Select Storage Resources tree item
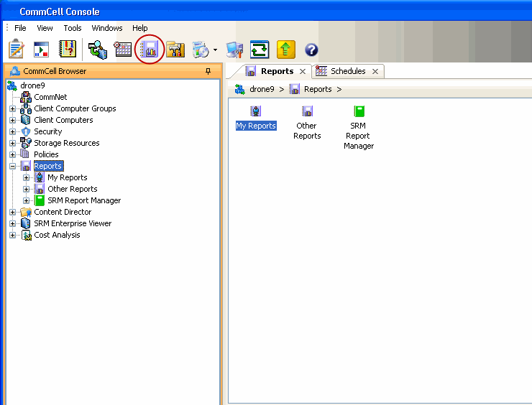Screen dimensions: 532x405 tap(66, 143)
